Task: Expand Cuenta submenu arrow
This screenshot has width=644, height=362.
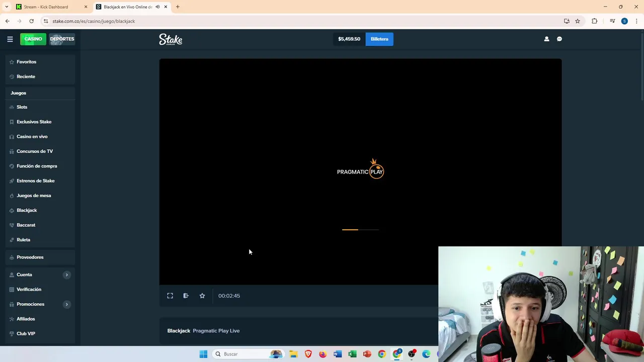Action: (x=66, y=275)
